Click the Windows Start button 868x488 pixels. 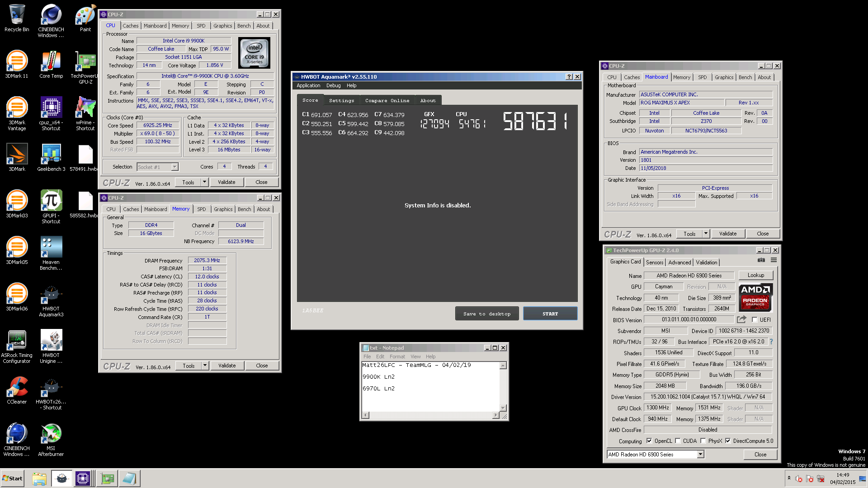(x=12, y=478)
